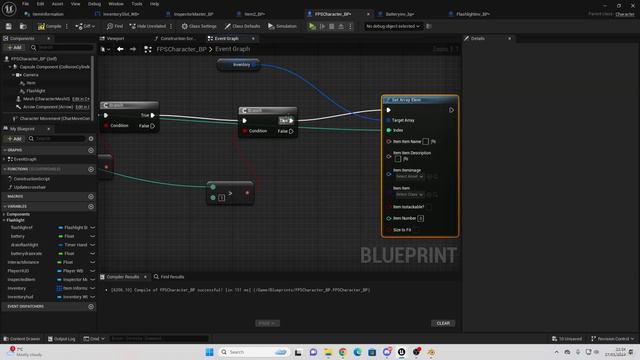
Task: Click the Set Array Elem node title
Action: tap(406, 100)
